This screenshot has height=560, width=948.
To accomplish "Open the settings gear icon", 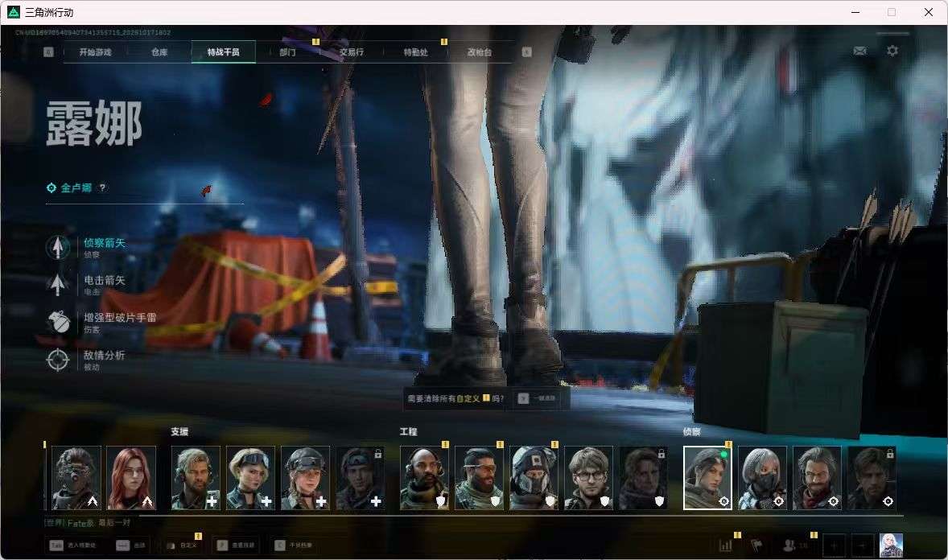I will click(x=892, y=51).
